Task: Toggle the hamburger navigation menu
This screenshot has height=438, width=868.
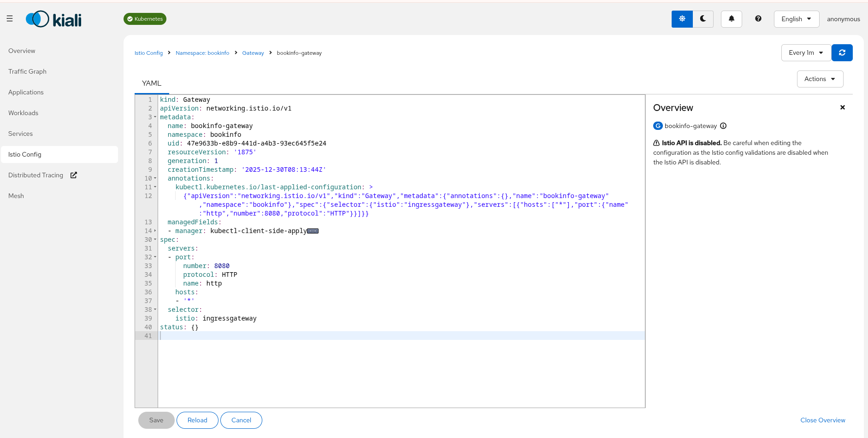Action: pos(10,19)
